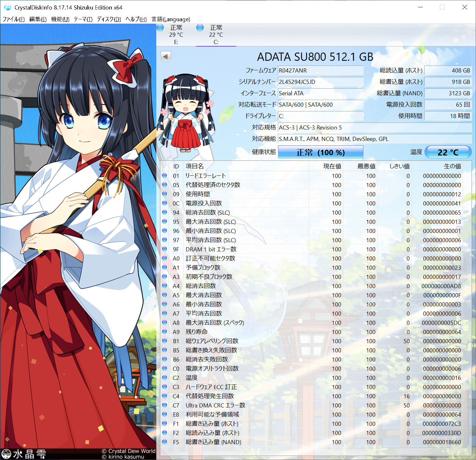Click the blue health status icon above drive E:
The width and height of the screenshot is (476, 460).
pos(160,28)
